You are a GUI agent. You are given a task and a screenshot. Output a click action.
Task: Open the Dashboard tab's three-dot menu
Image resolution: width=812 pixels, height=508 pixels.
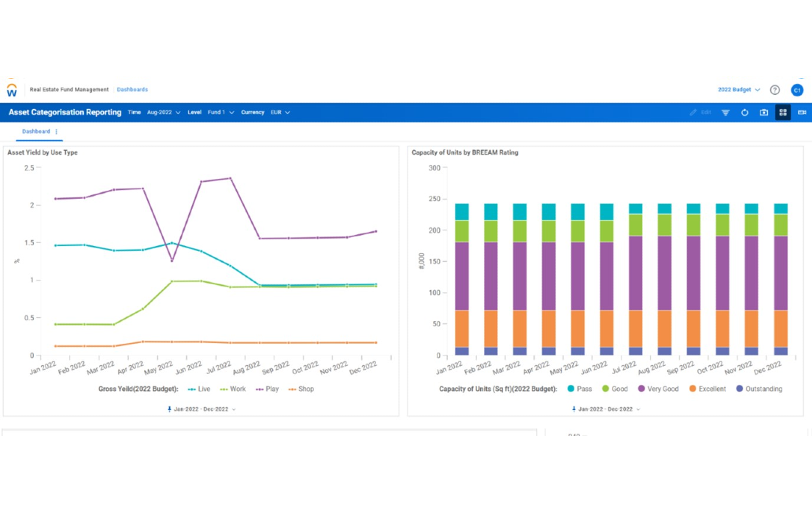57,132
